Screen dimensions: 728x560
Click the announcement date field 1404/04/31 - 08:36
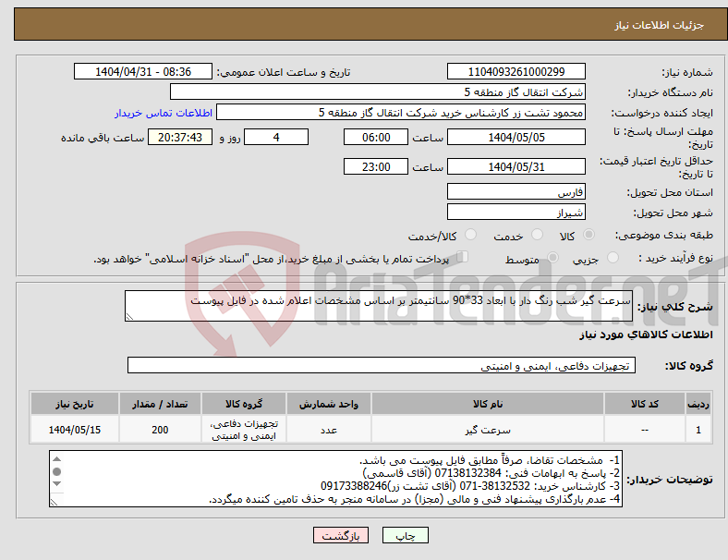tap(143, 72)
